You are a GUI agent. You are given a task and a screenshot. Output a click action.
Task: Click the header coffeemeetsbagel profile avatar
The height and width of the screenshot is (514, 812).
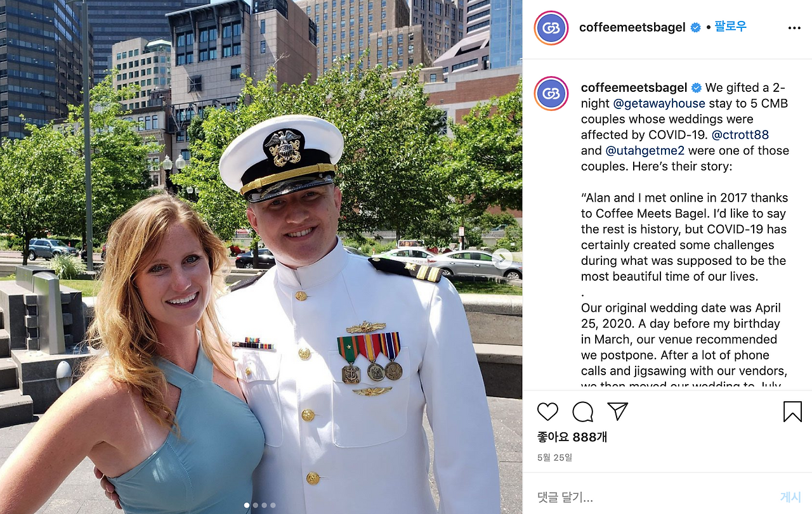click(x=551, y=28)
